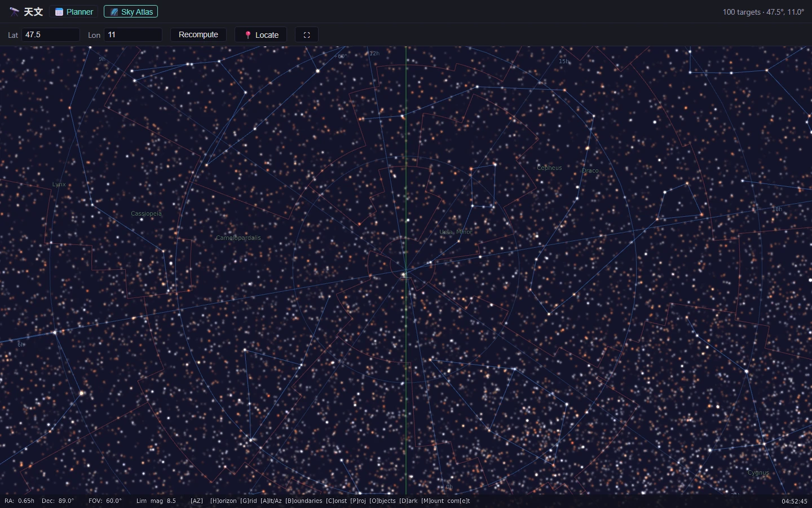Click the RA 0.65h readout
812x508 pixels.
[19, 501]
